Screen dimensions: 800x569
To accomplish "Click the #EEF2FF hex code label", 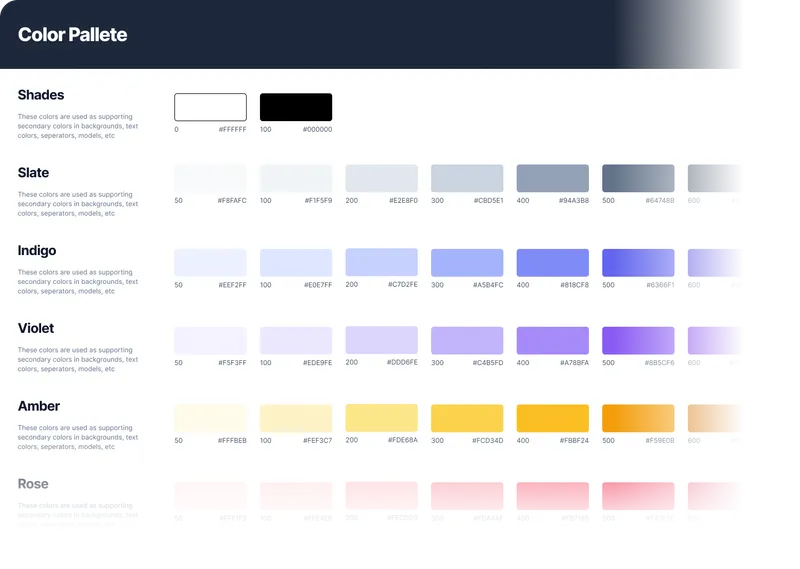I will 233,285.
